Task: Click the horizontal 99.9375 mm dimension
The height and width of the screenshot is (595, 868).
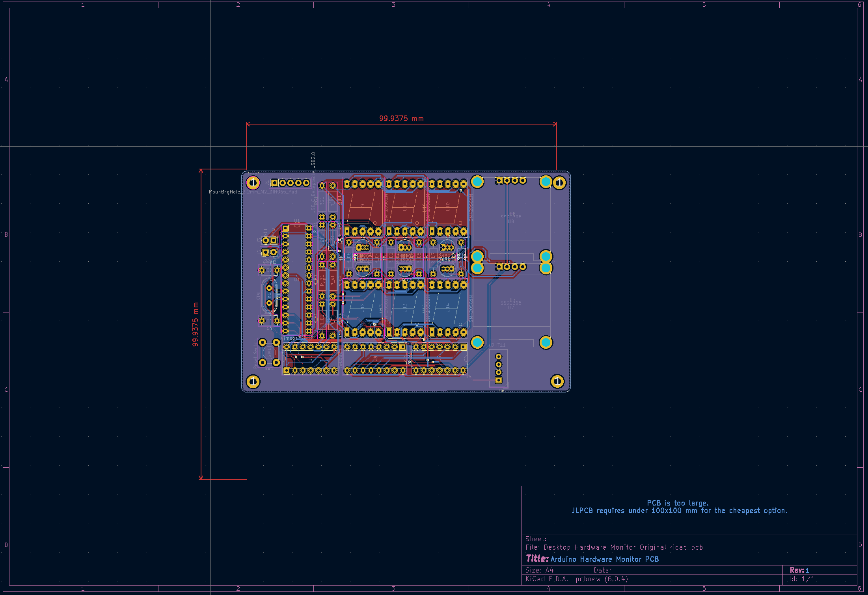Action: (401, 118)
